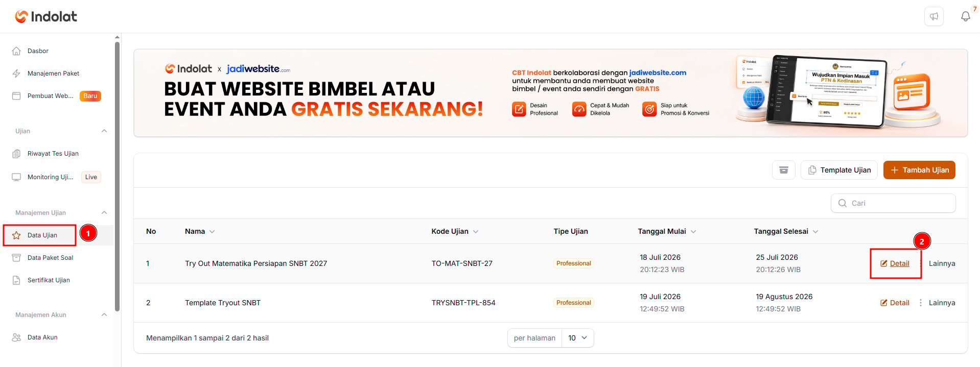Click the Baru badge
980x367 pixels.
coord(90,96)
